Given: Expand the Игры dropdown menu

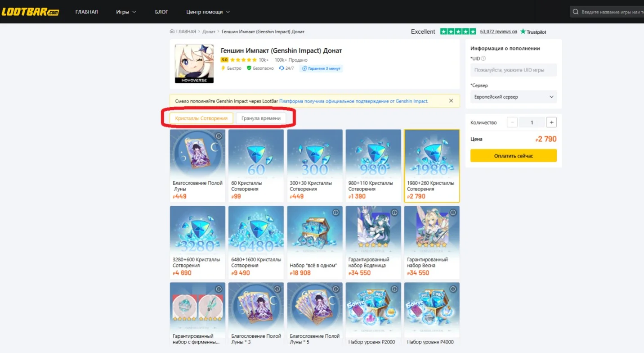Looking at the screenshot, I should coord(126,12).
